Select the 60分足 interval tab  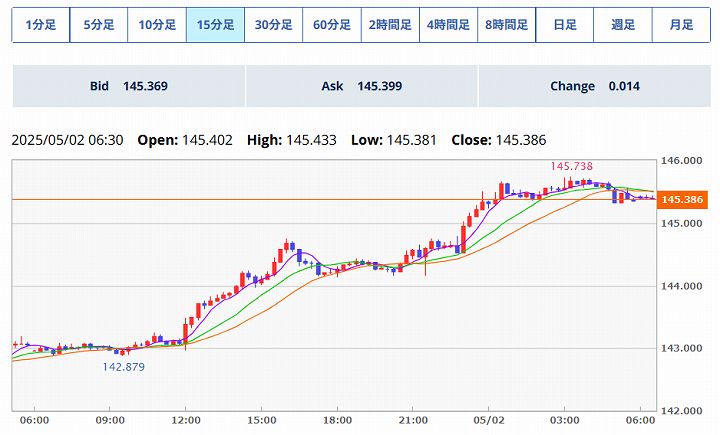(x=332, y=25)
